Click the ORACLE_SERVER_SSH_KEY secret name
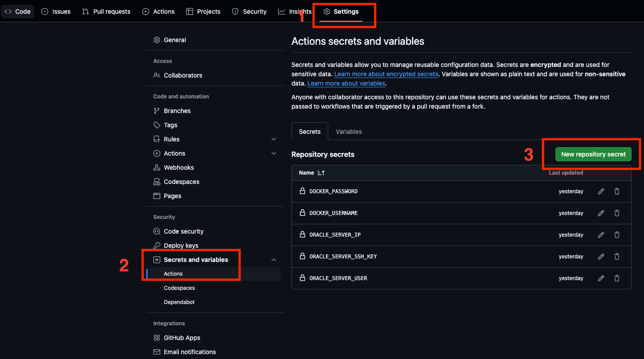This screenshot has width=644, height=359. point(343,257)
